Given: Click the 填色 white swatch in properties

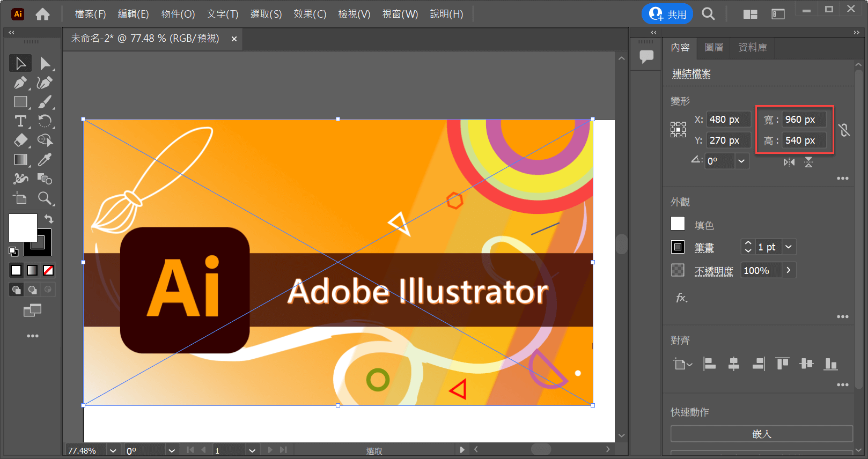Looking at the screenshot, I should coord(678,224).
